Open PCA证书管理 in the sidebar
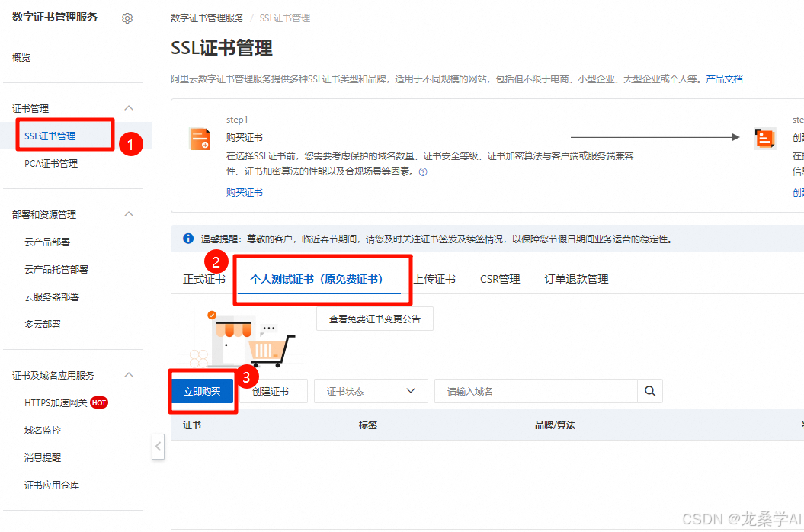Screen dimensions: 804x532 (51, 164)
